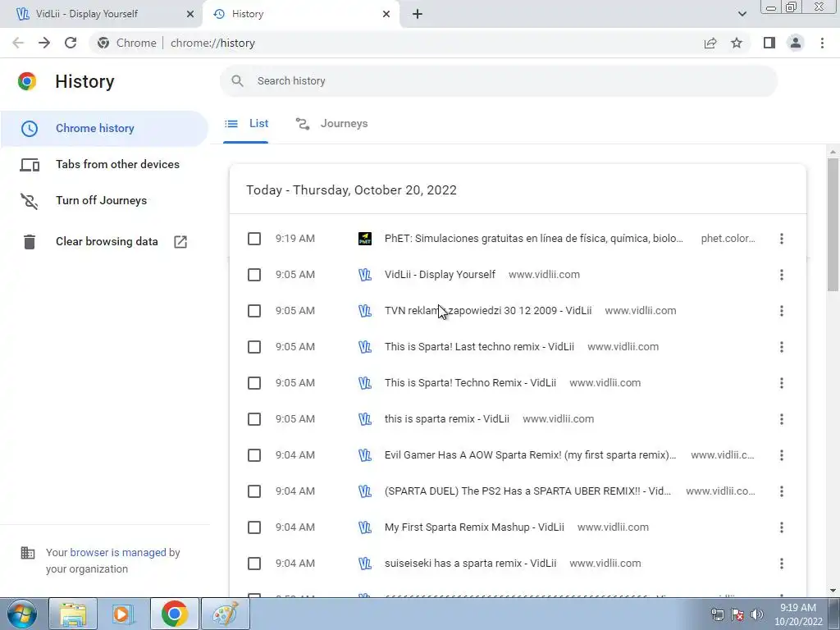Open more actions for PhET Simulaciones entry
Screen dimensions: 840x630
pyautogui.click(x=782, y=239)
